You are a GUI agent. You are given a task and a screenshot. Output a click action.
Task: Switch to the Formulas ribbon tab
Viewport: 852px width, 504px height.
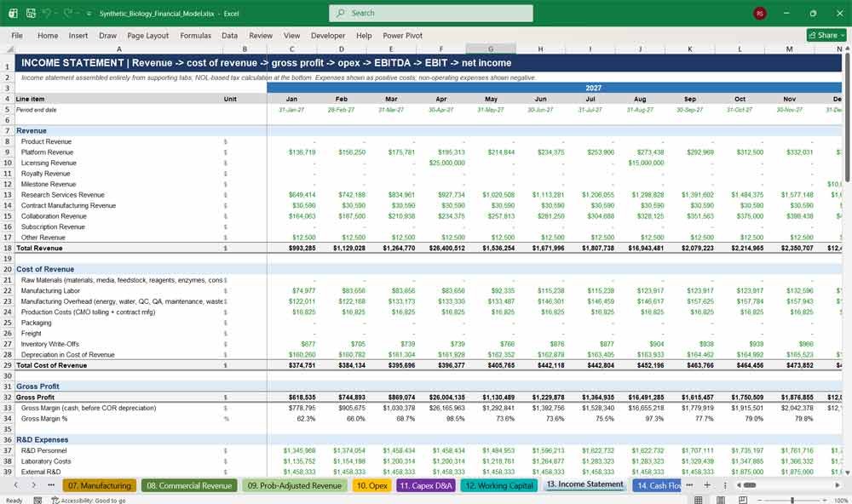196,35
